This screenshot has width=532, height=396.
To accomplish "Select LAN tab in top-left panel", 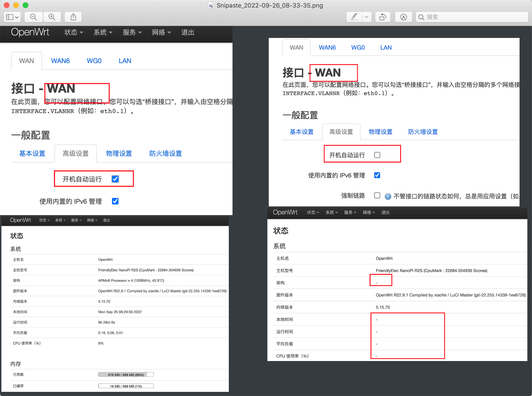I will 125,61.
